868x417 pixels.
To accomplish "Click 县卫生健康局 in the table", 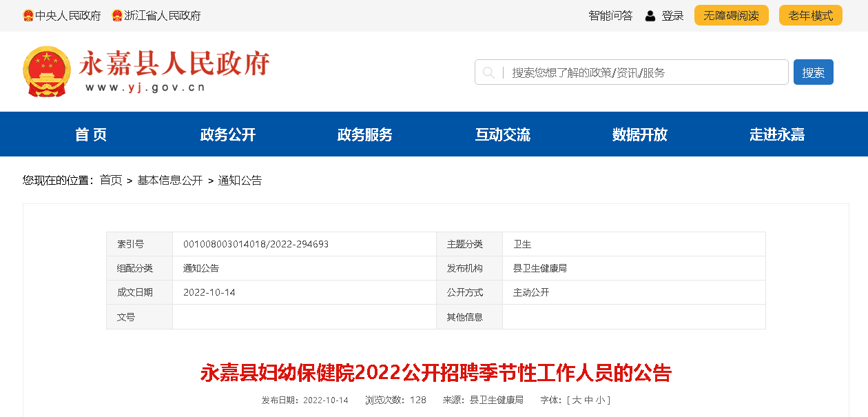I will 540,268.
